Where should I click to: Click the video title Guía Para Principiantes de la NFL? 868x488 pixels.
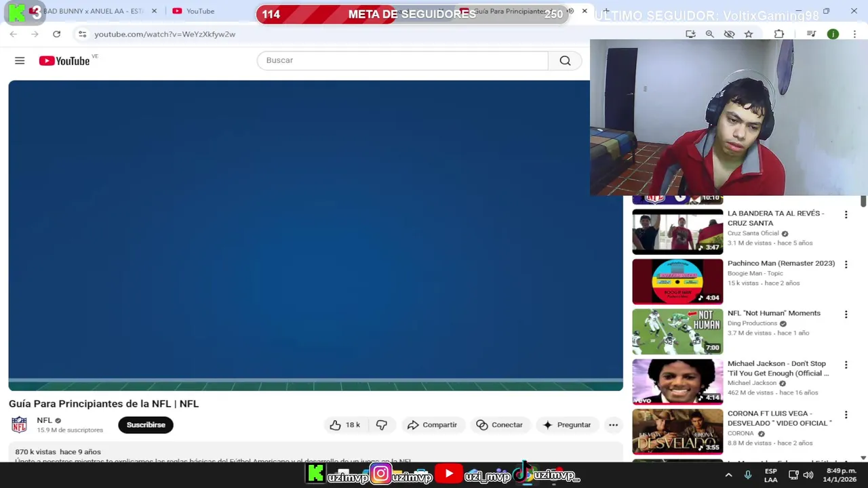[104, 403]
